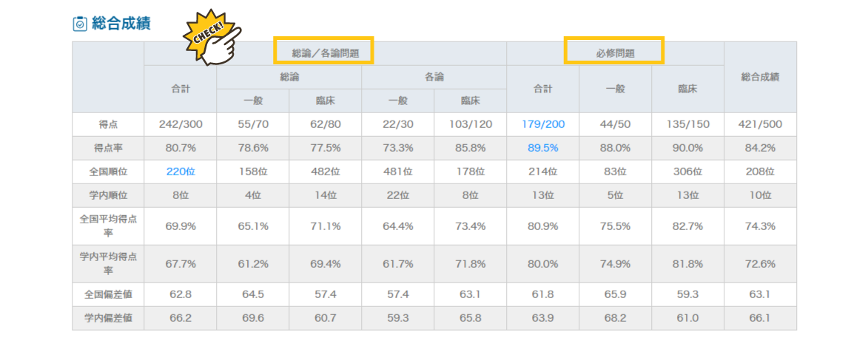Click the 67.7% school average cell
Image resolution: width=868 pixels, height=352 pixels.
point(181,264)
